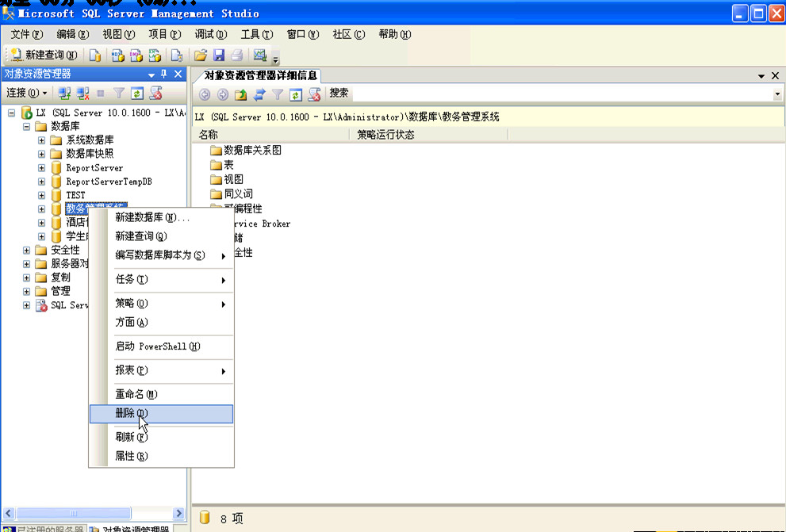This screenshot has width=786, height=532.
Task: Click the red script icon in Object Explorer toolbar
Action: click(x=156, y=94)
